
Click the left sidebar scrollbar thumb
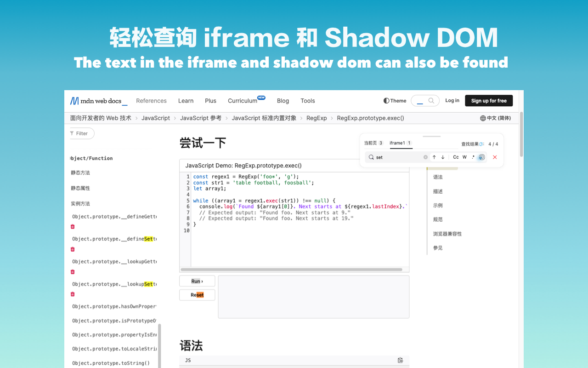(159, 346)
